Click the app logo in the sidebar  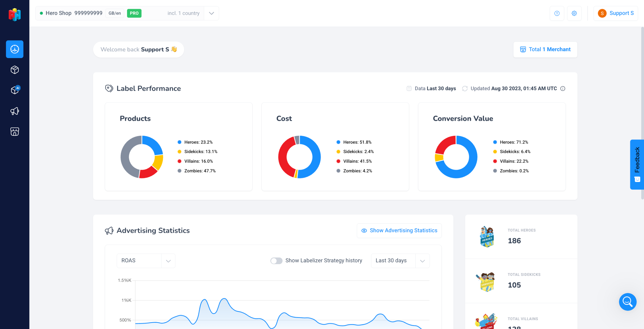click(15, 15)
